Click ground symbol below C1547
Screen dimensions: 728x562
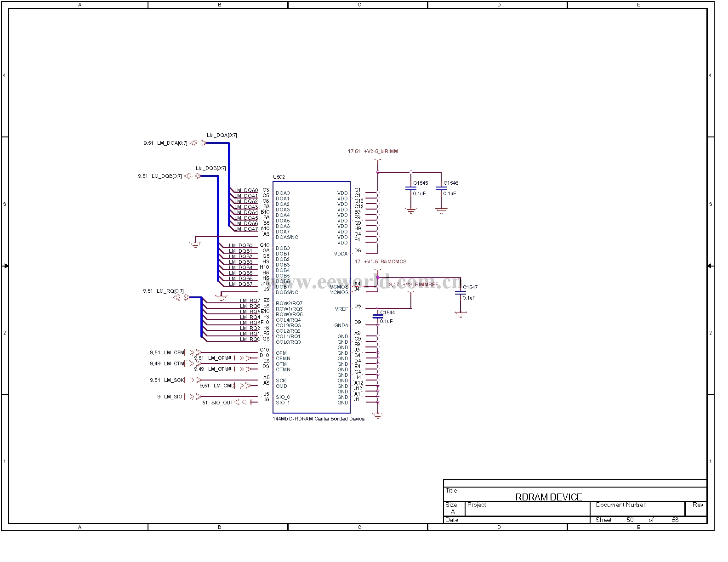pyautogui.click(x=460, y=315)
